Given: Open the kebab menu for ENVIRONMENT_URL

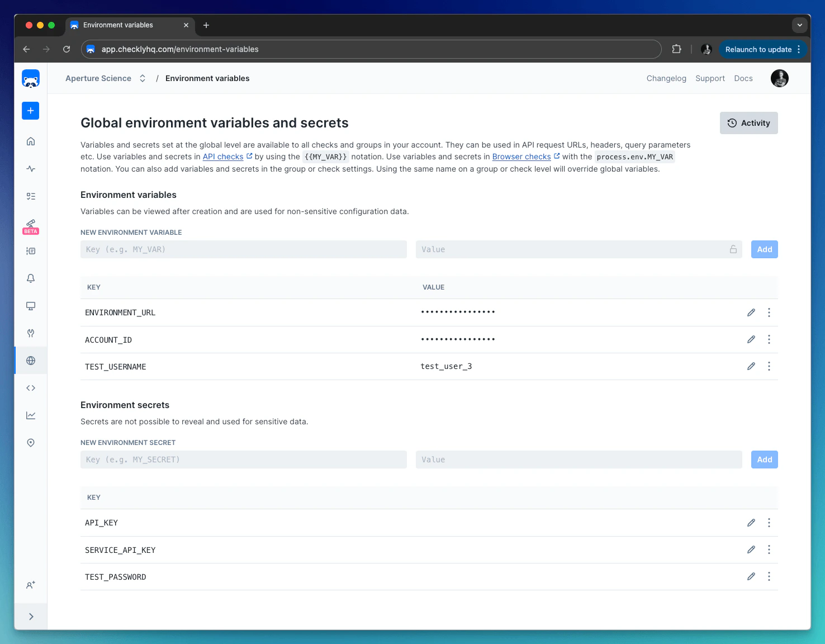Looking at the screenshot, I should point(769,312).
